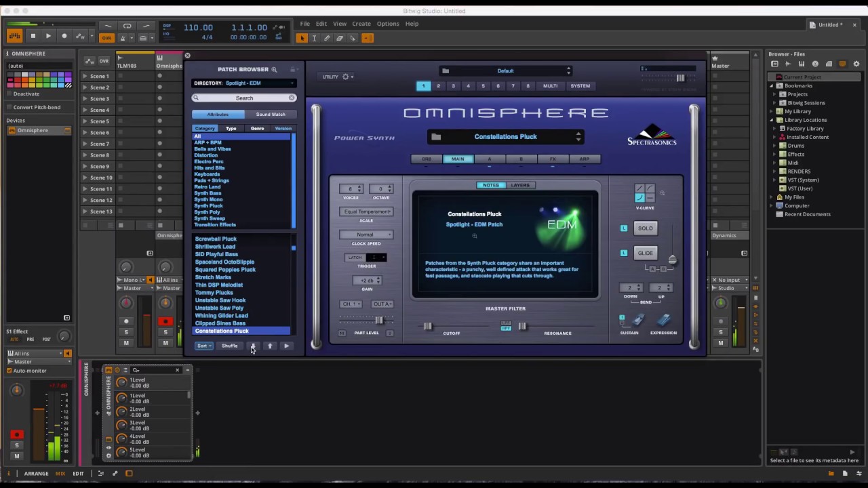Expand the My Library node
The image size is (868, 488).
[772, 111]
